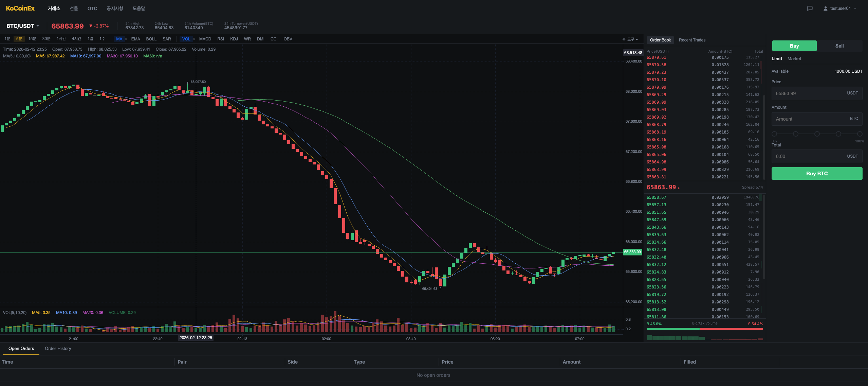Click the pencil drawing tools icon

click(x=624, y=39)
